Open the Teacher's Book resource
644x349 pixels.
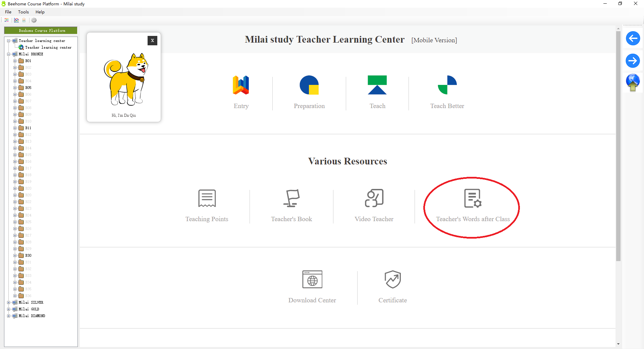pos(291,198)
